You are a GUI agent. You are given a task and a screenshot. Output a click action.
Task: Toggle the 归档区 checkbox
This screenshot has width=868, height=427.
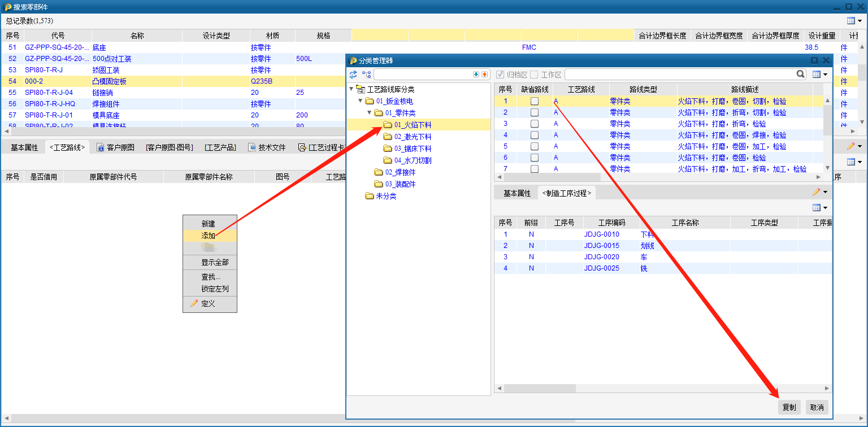pyautogui.click(x=500, y=75)
